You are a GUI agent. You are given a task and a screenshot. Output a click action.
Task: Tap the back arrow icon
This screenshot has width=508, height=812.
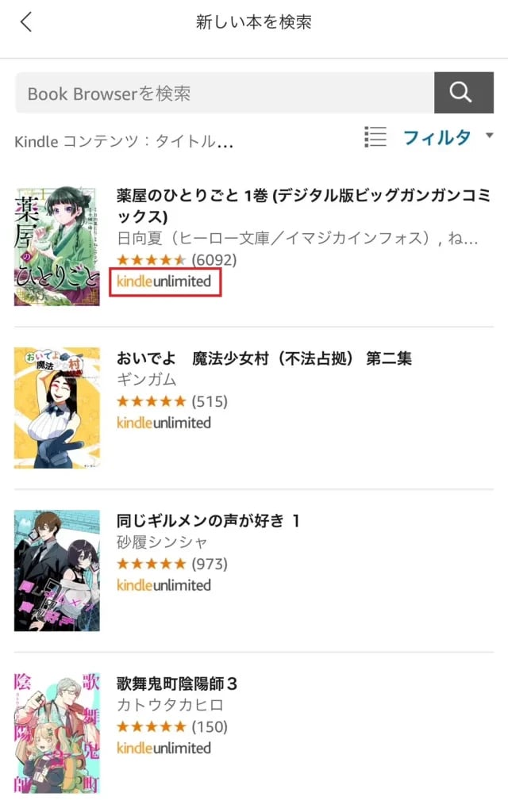pos(26,22)
